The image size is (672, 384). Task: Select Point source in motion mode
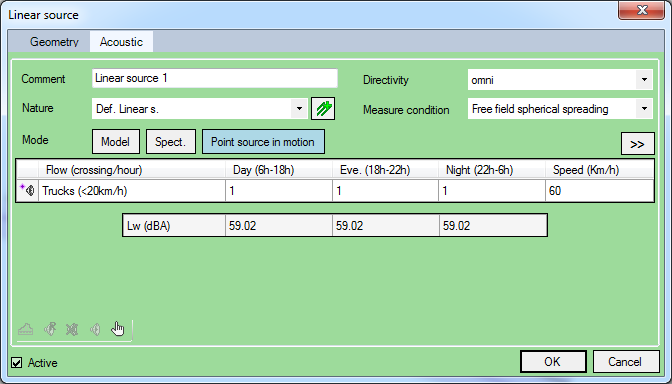(263, 142)
